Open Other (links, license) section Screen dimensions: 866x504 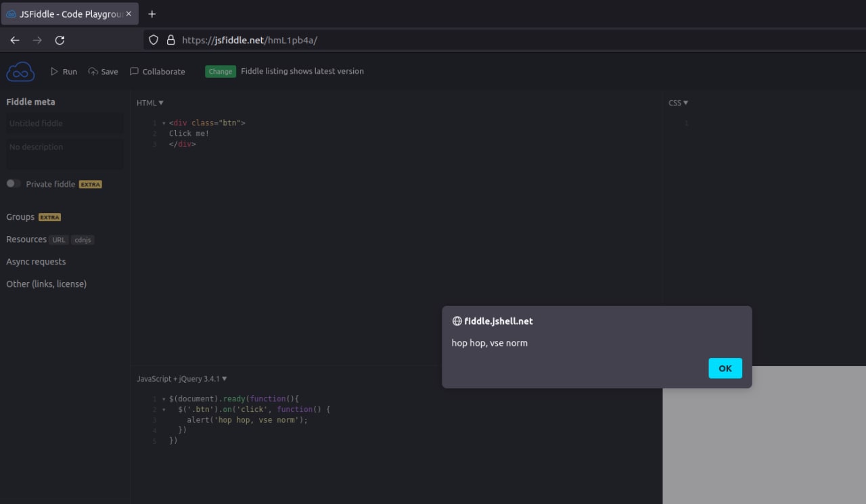click(47, 284)
